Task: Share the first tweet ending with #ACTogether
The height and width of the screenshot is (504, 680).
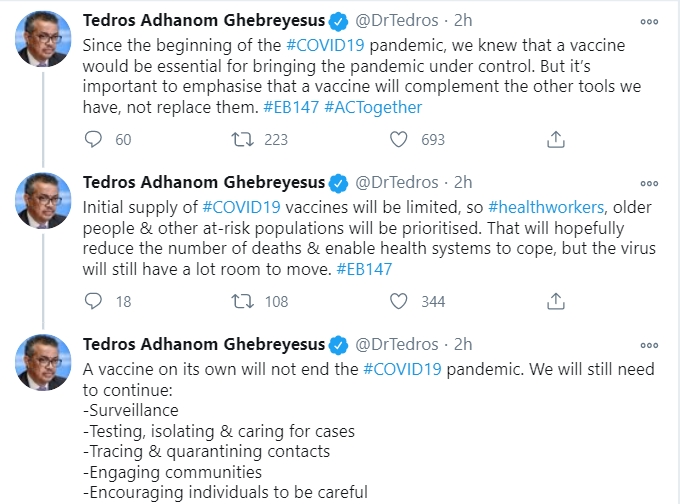Action: tap(557, 140)
